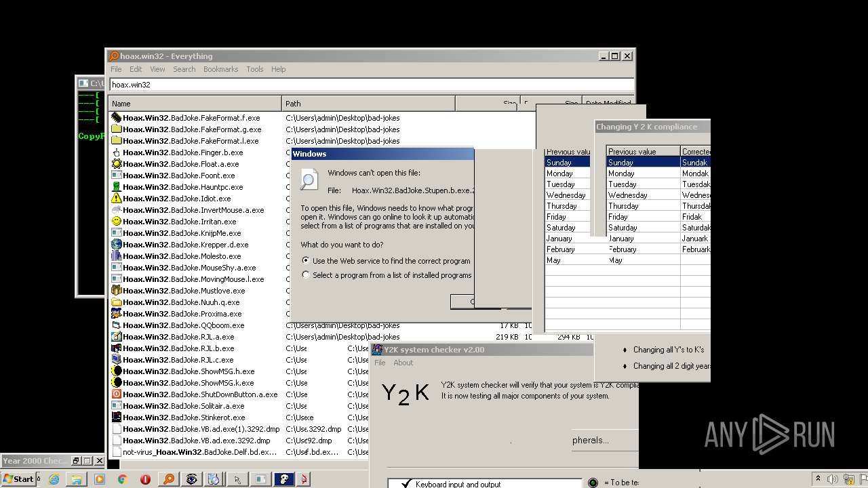The height and width of the screenshot is (488, 868).
Task: Click the FakeFormat.f.exe file icon
Action: [117, 118]
